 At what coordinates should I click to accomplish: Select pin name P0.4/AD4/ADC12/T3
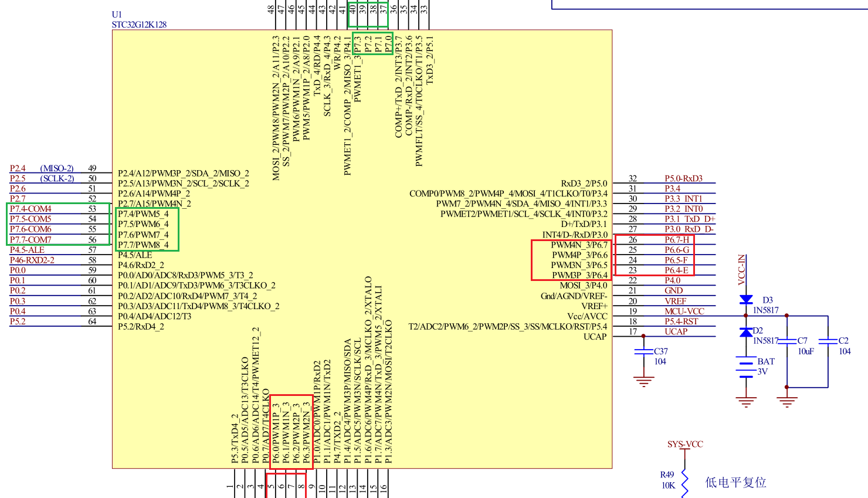coord(154,316)
